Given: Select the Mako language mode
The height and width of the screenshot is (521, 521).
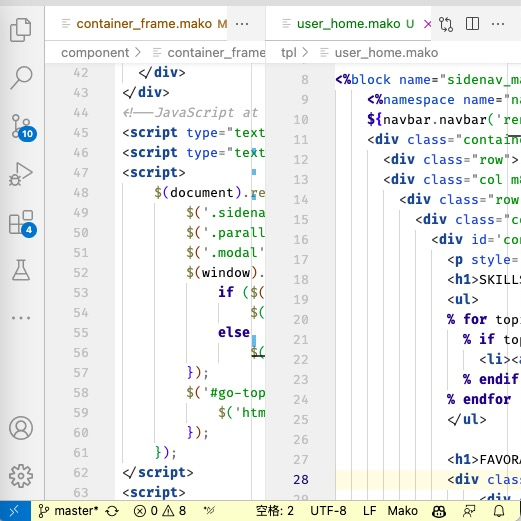Looking at the screenshot, I should [402, 511].
